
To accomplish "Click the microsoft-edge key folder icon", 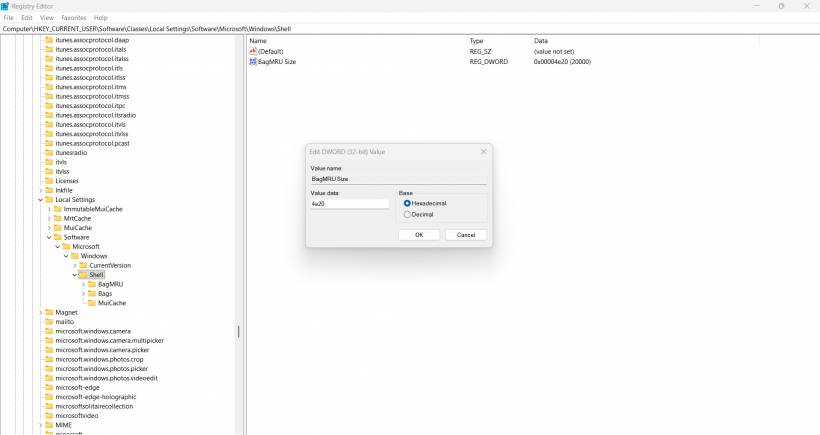I will (49, 387).
